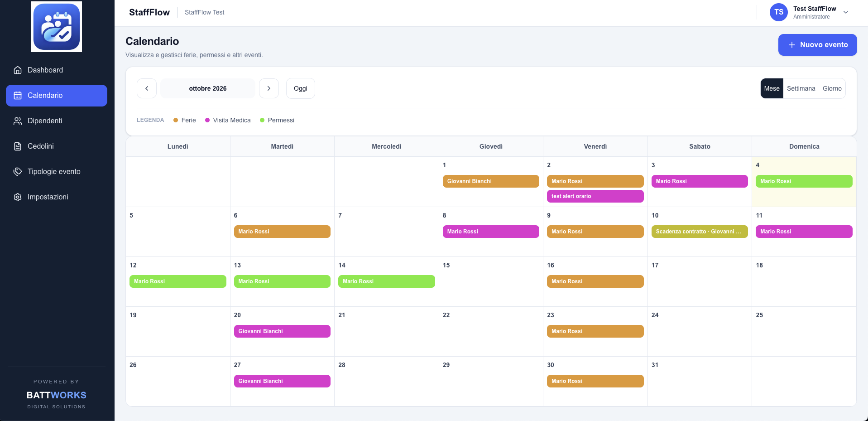Open Cedolini menu item

click(57, 146)
